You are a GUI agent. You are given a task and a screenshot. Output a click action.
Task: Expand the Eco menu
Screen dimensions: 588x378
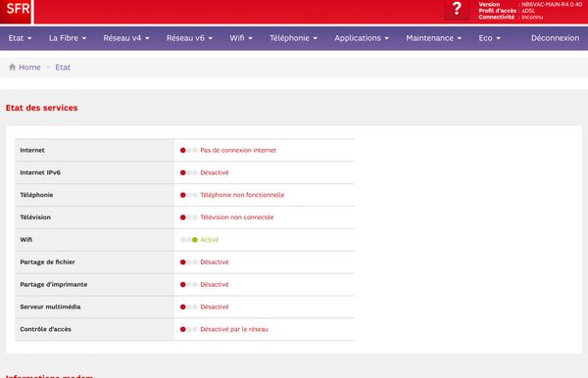pos(490,38)
